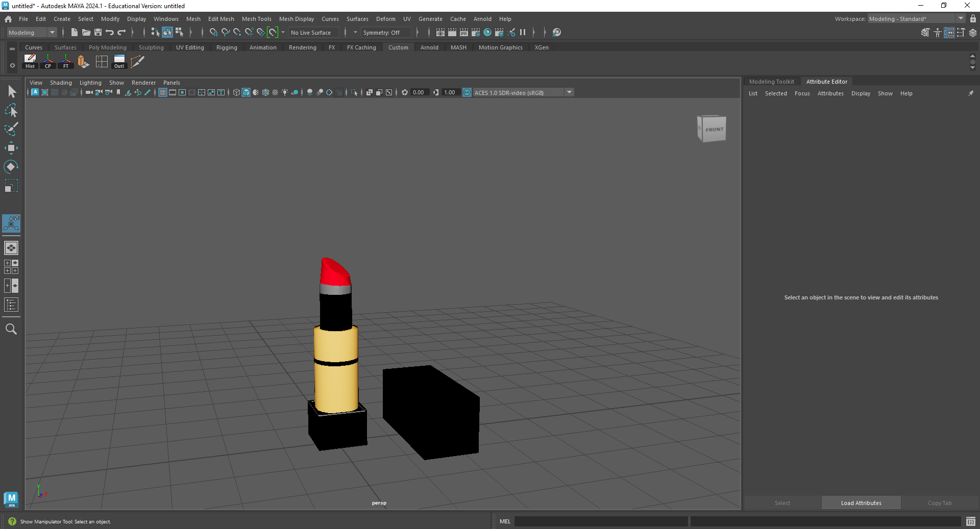Open the Workspace dropdown
980x529 pixels.
pyautogui.click(x=960, y=19)
